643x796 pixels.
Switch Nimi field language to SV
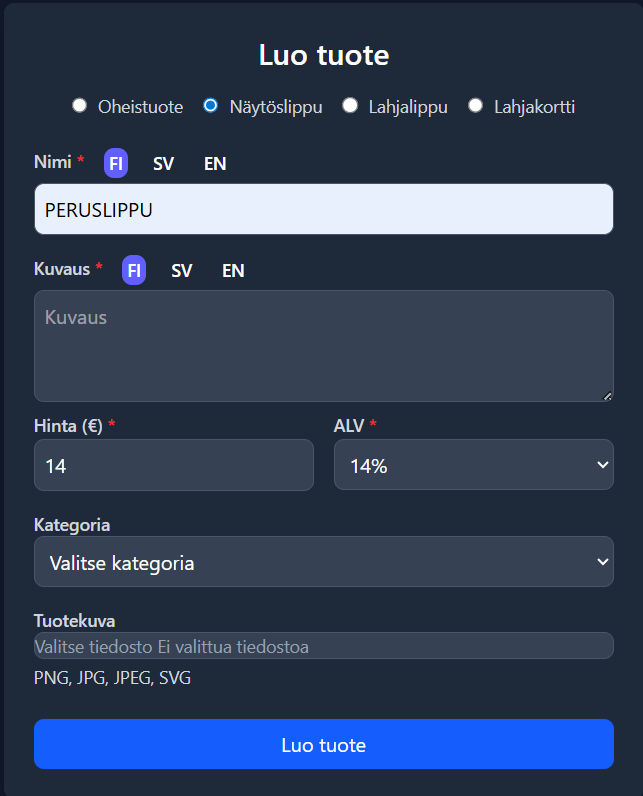(163, 163)
